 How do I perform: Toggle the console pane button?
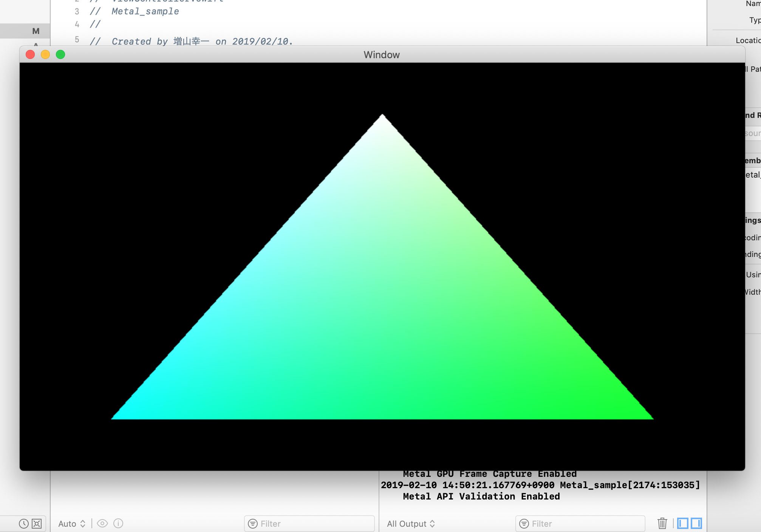pos(696,523)
